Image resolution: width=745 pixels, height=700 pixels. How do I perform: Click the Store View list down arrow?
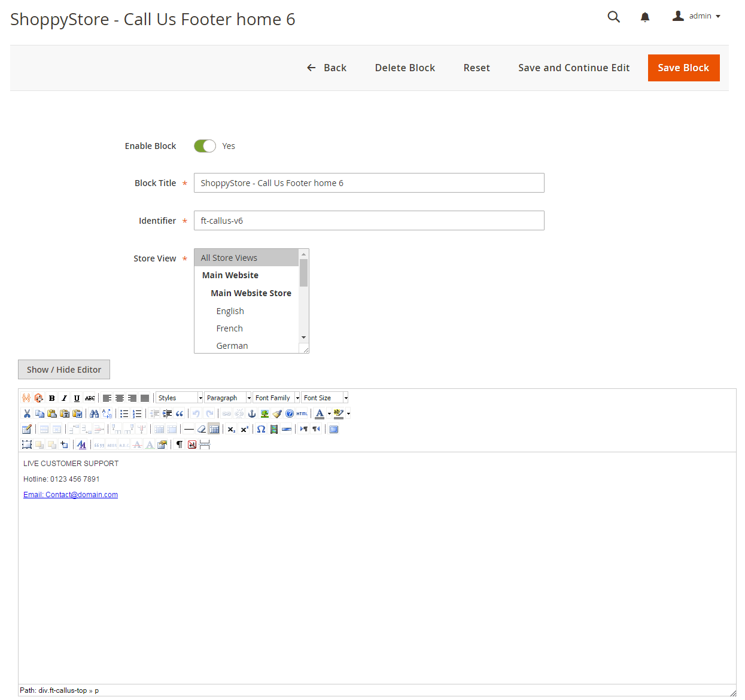pos(304,337)
